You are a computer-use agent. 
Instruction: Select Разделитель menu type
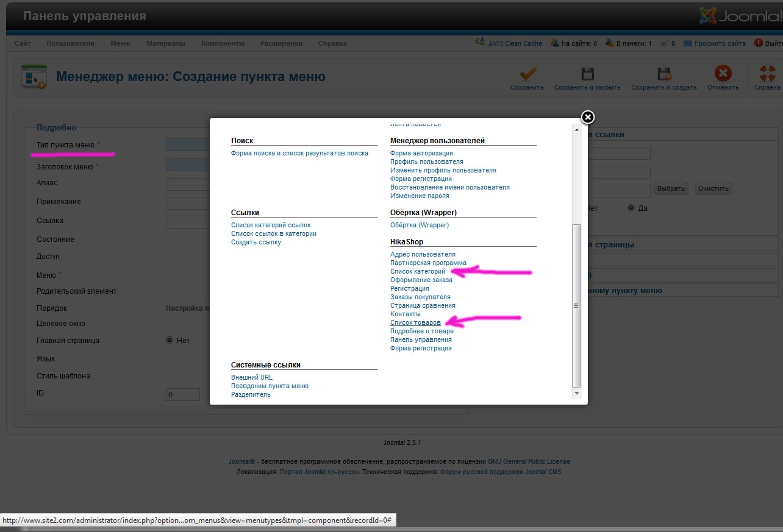(251, 394)
